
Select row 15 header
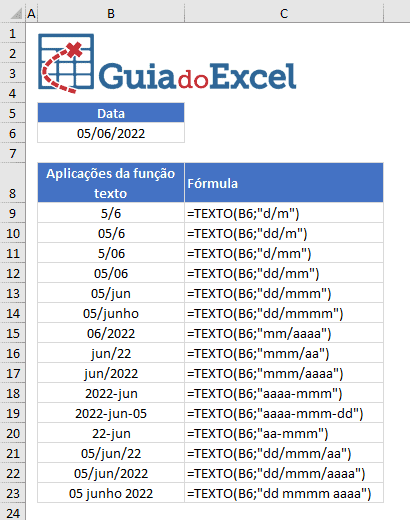(x=12, y=333)
